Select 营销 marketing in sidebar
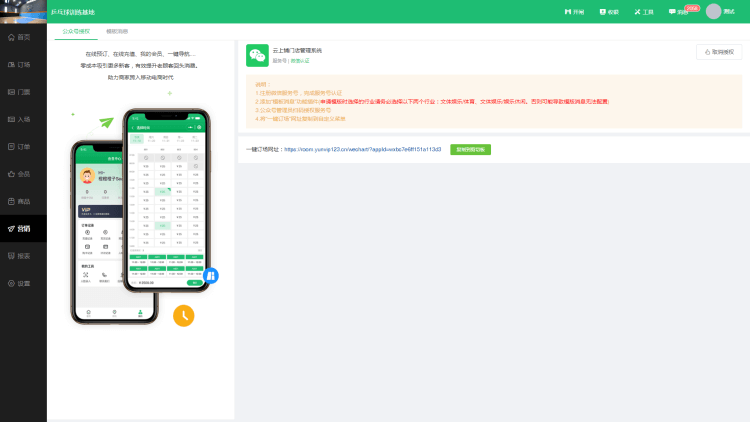Screen dimensions: 750x422 coord(20,229)
